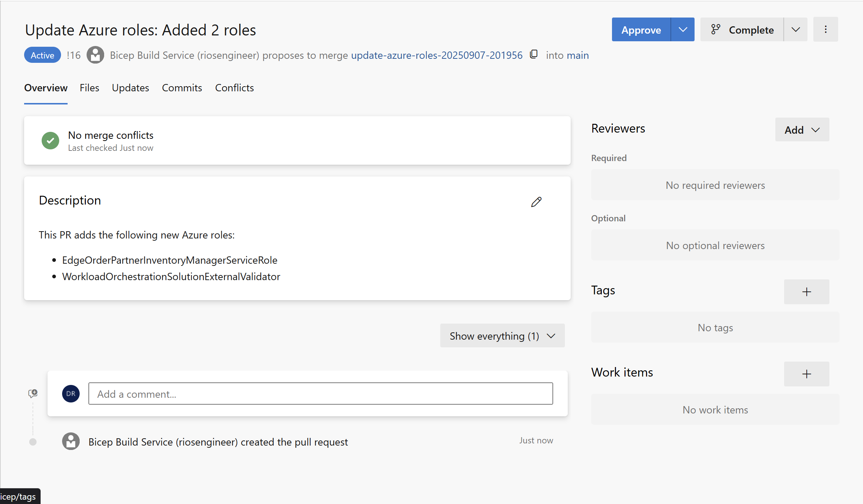Click the Complete pull request button
The image size is (863, 504).
pyautogui.click(x=742, y=30)
